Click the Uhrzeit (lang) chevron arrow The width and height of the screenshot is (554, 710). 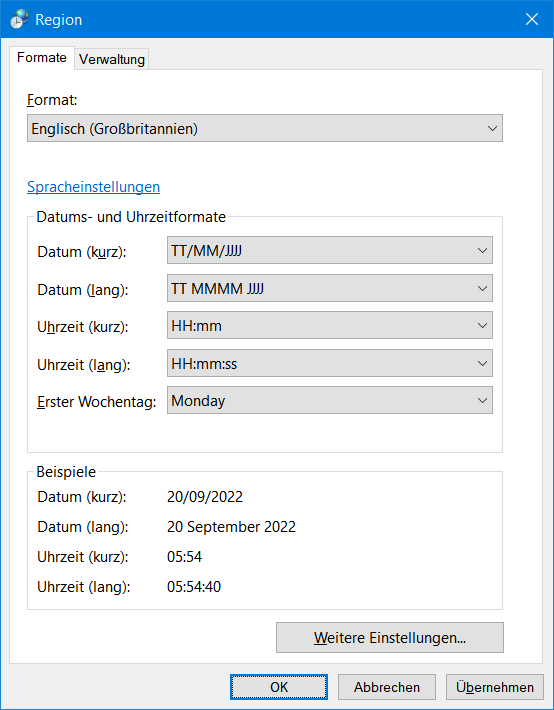point(482,364)
